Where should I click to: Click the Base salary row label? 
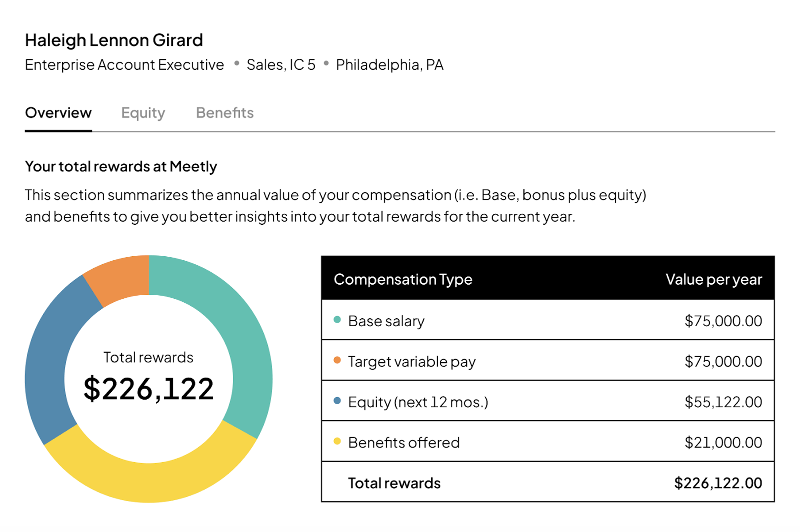[x=386, y=321]
